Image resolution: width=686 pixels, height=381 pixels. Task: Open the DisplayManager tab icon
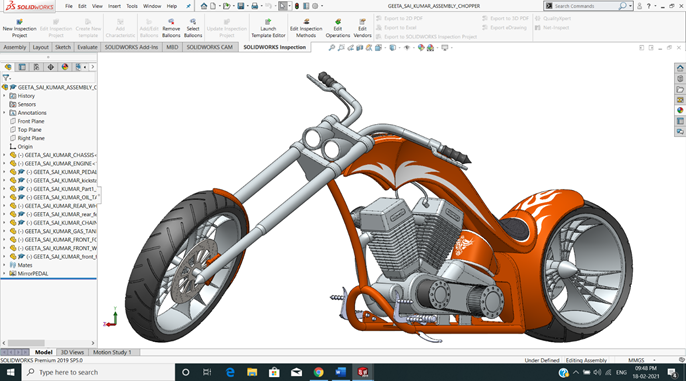tap(65, 67)
